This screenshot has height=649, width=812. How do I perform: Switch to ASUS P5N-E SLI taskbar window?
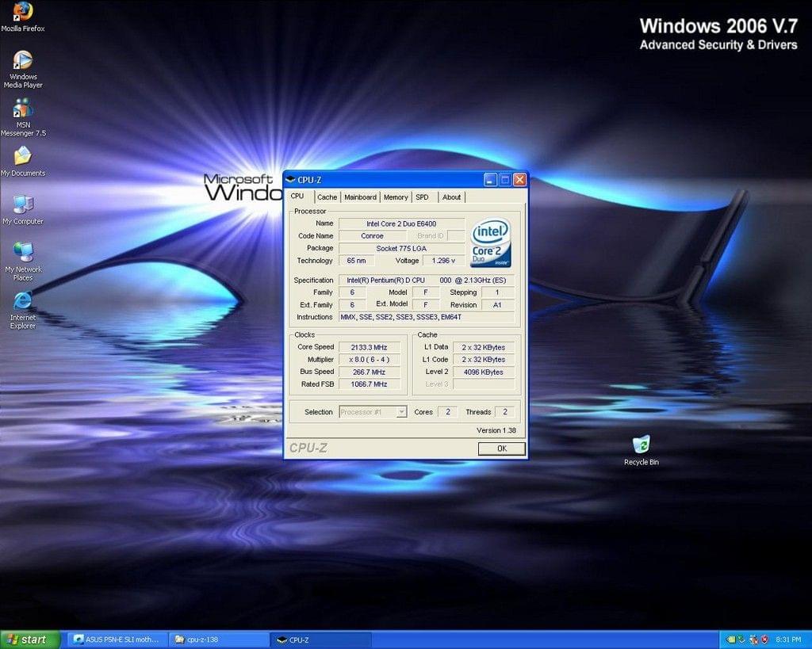point(118,639)
